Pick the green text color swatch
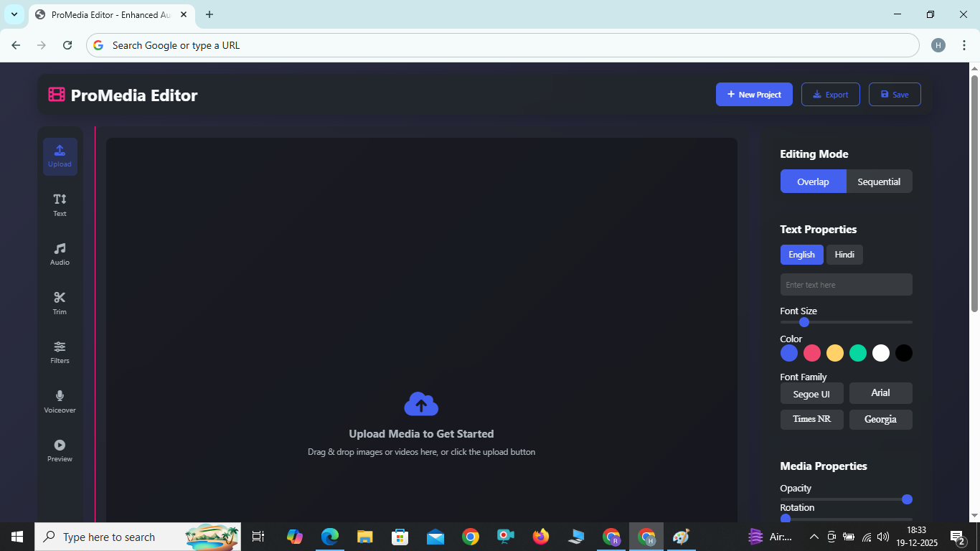The image size is (980, 551). coord(858,353)
